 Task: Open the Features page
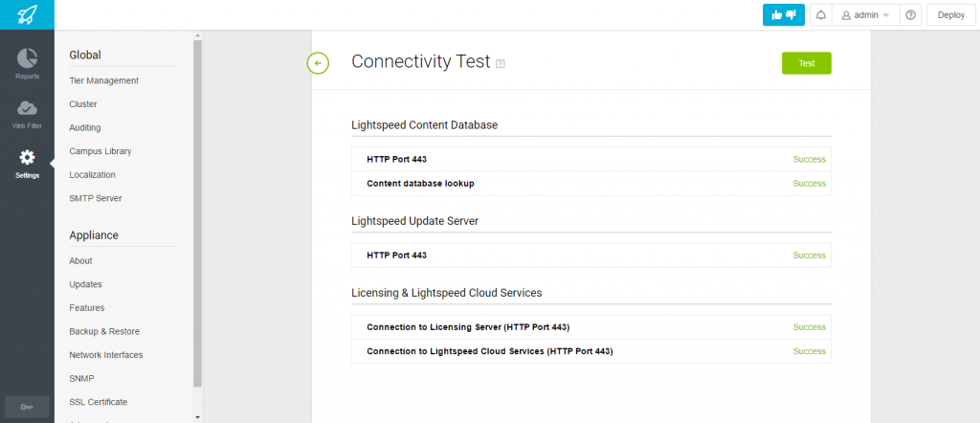tap(87, 308)
